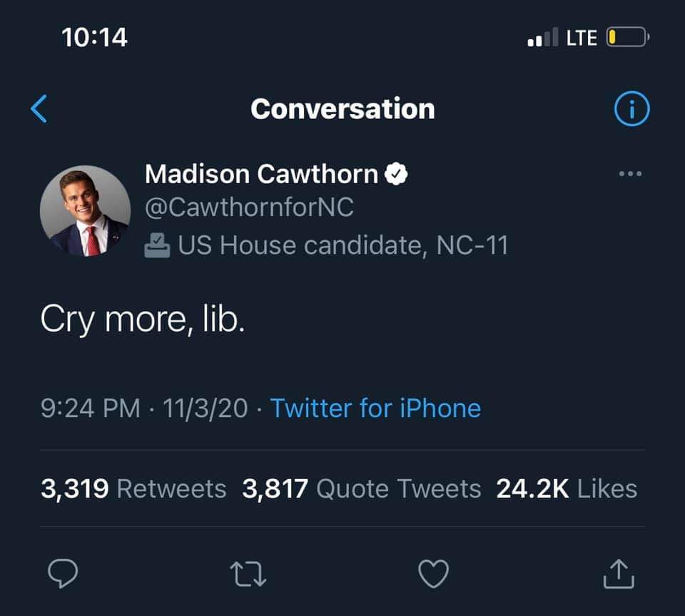Tap the @CawthornforNC handle
The image size is (685, 616).
pos(249,208)
